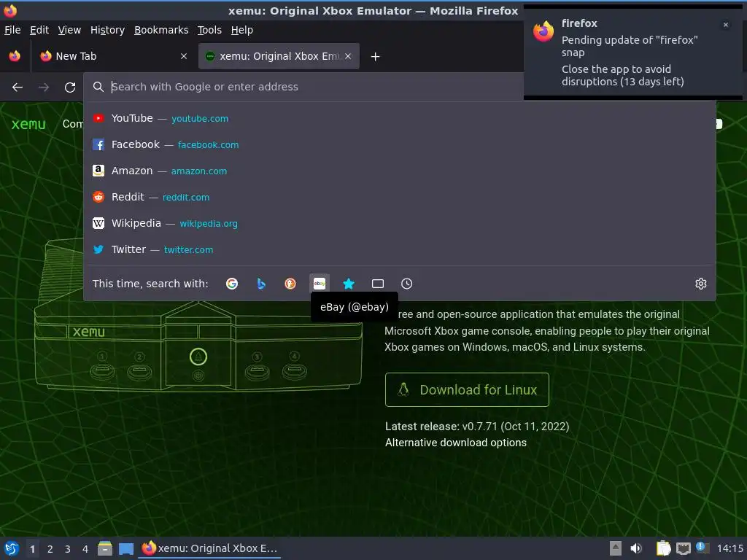Click the firefox pending update notification
The height and width of the screenshot is (560, 747).
coord(634,52)
